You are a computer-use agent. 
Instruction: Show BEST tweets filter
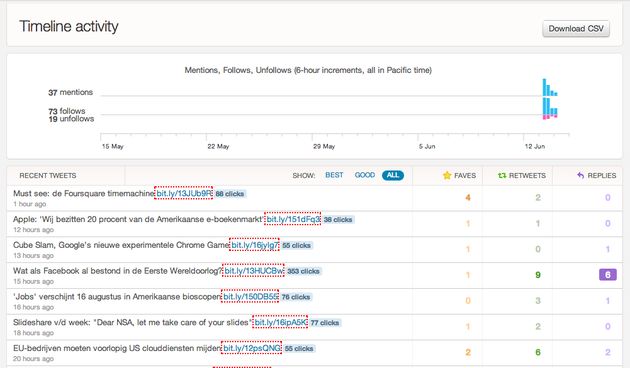(x=334, y=175)
